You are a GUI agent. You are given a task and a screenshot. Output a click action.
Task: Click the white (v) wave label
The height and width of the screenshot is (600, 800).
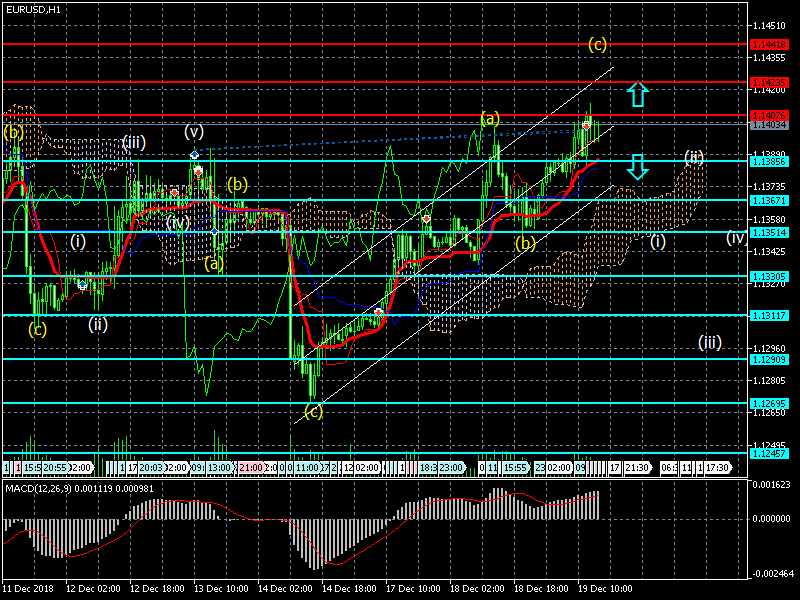194,131
